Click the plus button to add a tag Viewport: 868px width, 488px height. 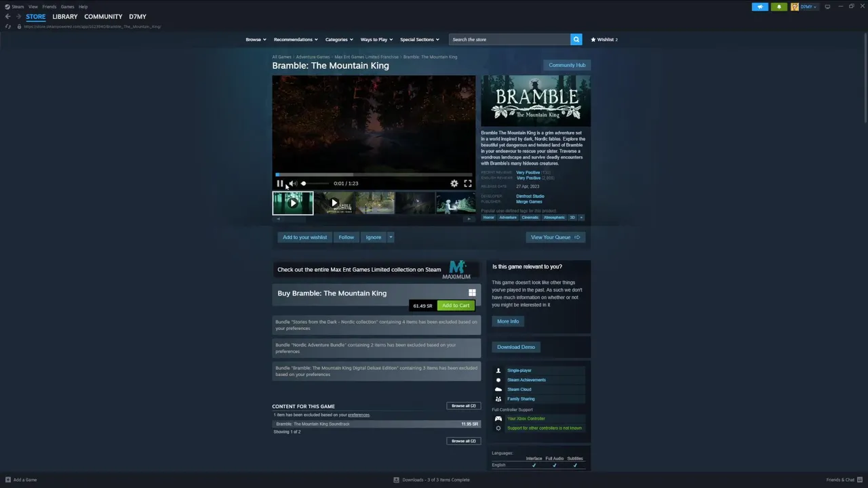point(581,218)
